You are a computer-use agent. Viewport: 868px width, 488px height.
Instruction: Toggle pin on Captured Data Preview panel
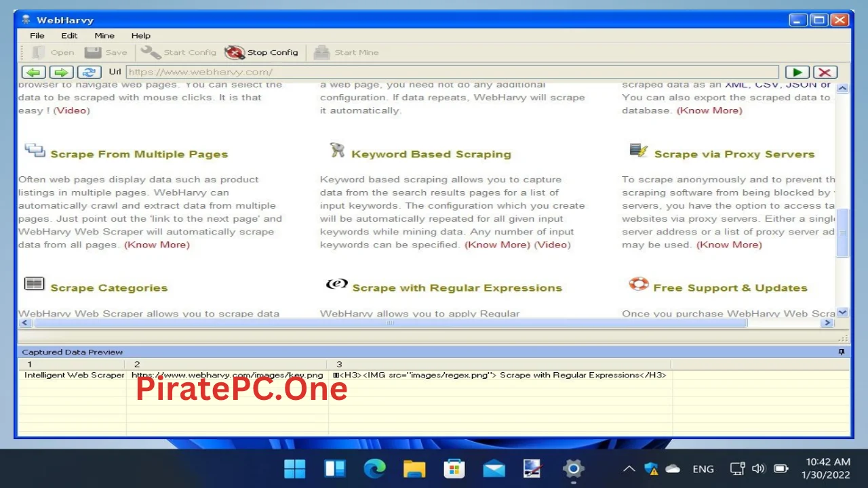[x=842, y=352]
